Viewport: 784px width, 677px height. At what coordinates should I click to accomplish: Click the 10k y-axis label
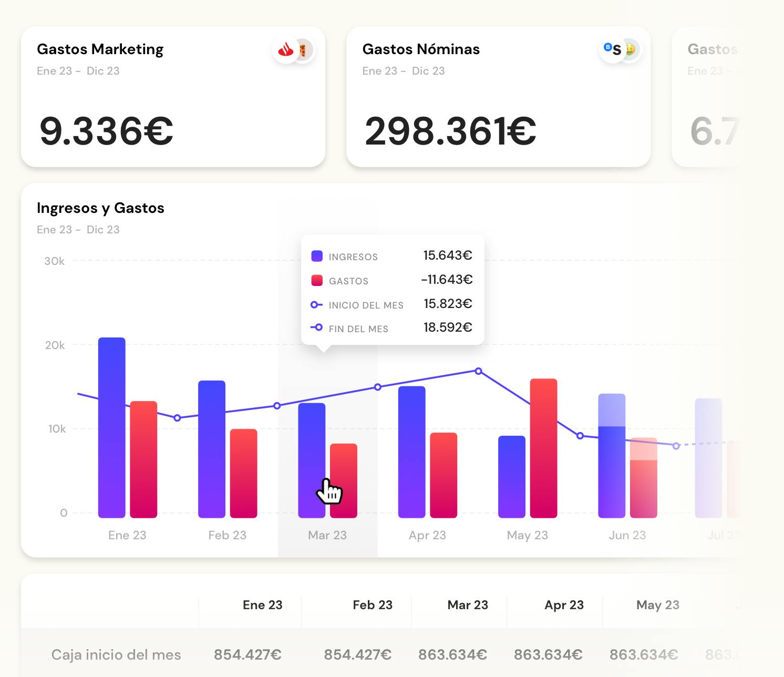[x=57, y=429]
